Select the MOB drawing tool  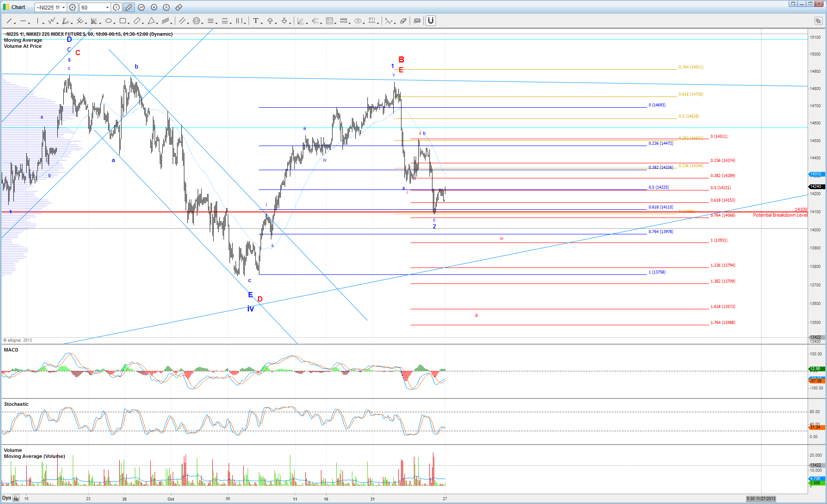click(x=344, y=21)
